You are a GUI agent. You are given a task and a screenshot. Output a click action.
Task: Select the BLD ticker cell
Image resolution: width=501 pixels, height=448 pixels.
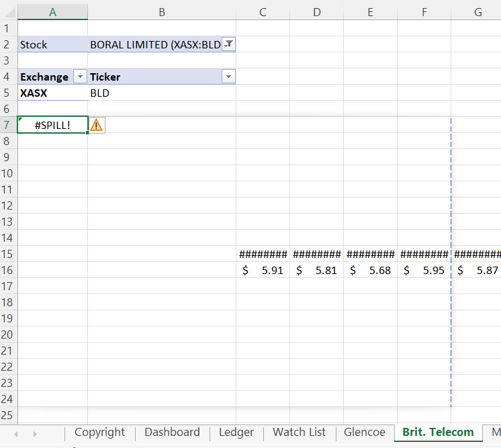pos(162,93)
